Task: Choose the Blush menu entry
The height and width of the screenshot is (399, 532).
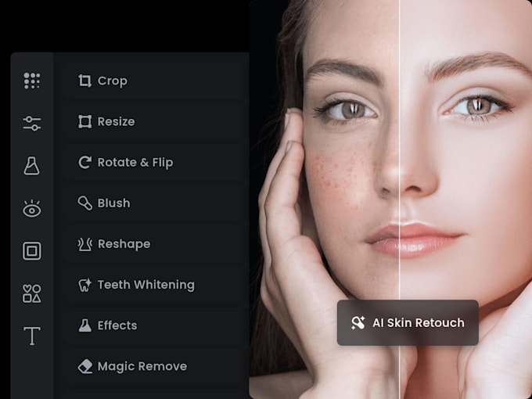Action: 156,203
